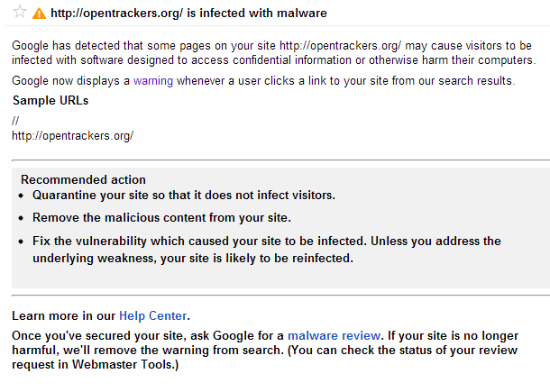
Task: Click the bullet dot before 'Quarantine'
Action: (21, 196)
